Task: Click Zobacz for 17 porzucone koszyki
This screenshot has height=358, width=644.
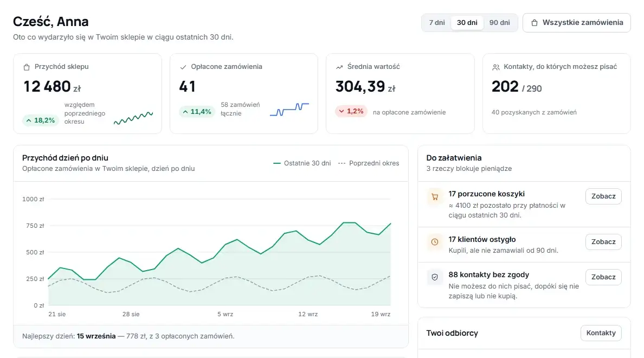Action: pos(603,196)
